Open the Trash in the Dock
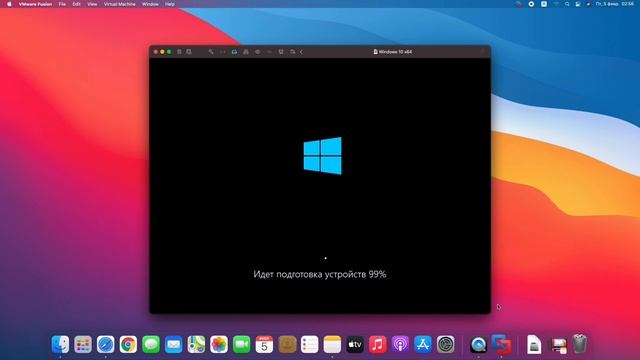This screenshot has width=640, height=360. (580, 344)
